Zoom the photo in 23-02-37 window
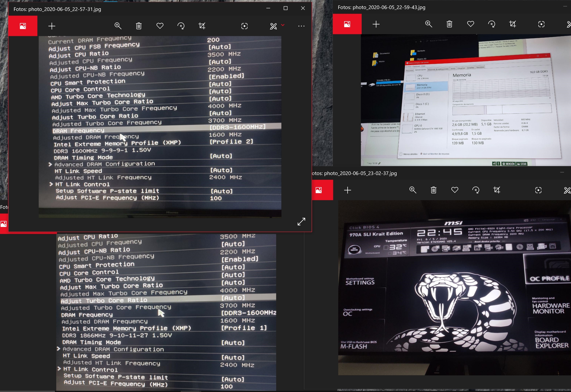Screen dimensions: 571x392 (413, 190)
